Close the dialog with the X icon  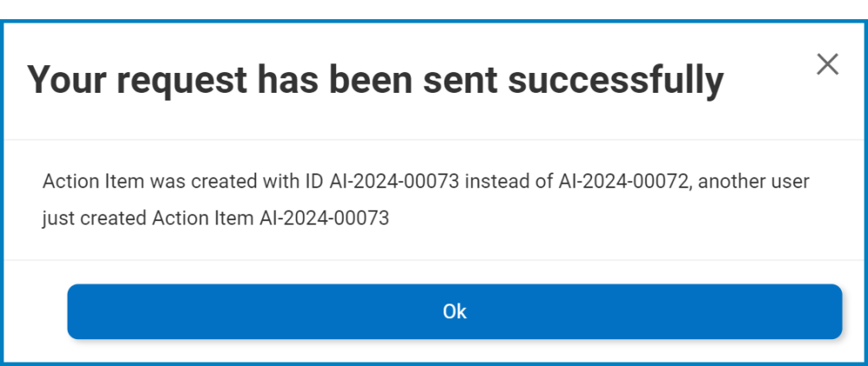827,64
